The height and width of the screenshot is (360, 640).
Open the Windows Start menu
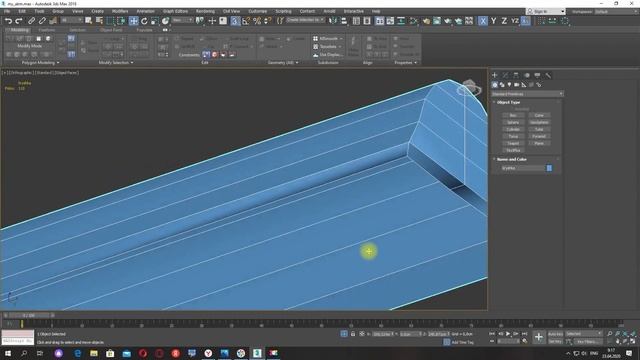tap(8, 353)
